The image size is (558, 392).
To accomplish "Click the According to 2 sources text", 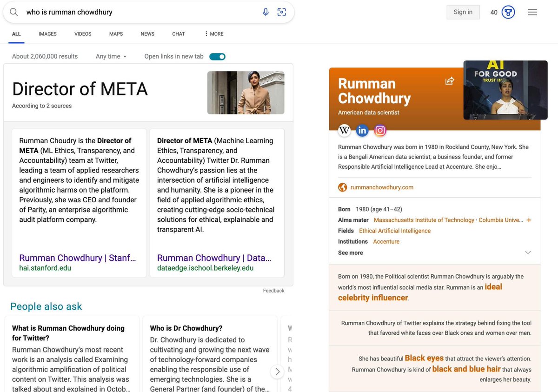I will (42, 106).
